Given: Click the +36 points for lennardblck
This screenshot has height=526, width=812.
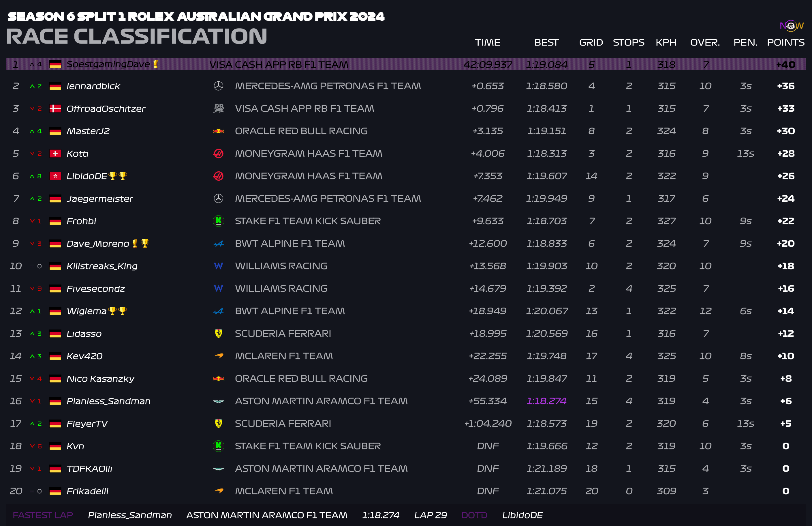Looking at the screenshot, I should (x=786, y=86).
